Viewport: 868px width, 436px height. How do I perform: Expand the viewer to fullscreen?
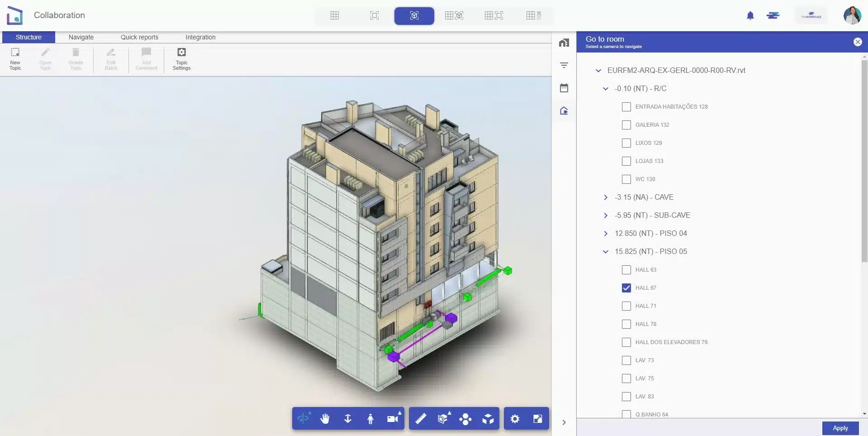[x=537, y=418]
